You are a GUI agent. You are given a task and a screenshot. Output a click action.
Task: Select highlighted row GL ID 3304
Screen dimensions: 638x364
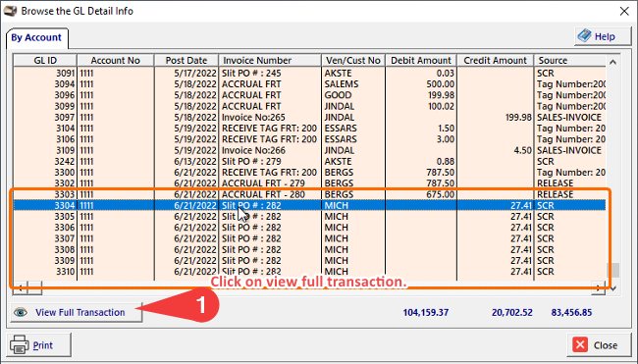pos(309,205)
